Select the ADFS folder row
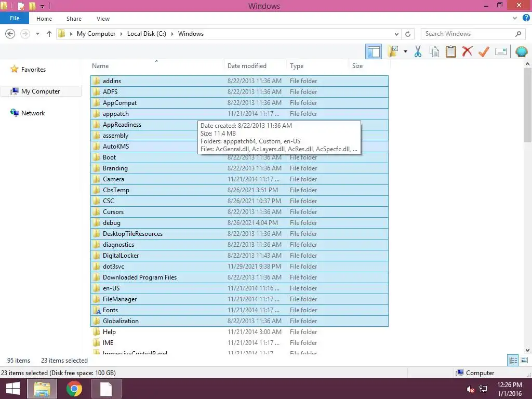This screenshot has height=399, width=532. pyautogui.click(x=240, y=91)
